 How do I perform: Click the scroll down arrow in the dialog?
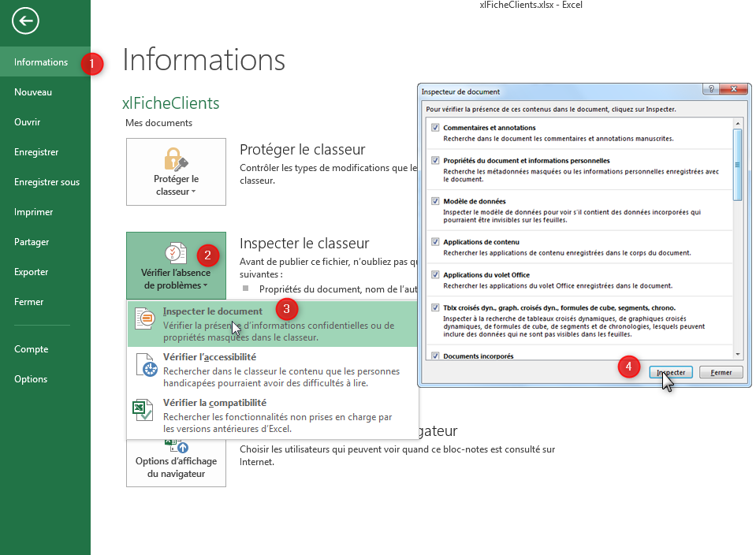click(x=738, y=355)
